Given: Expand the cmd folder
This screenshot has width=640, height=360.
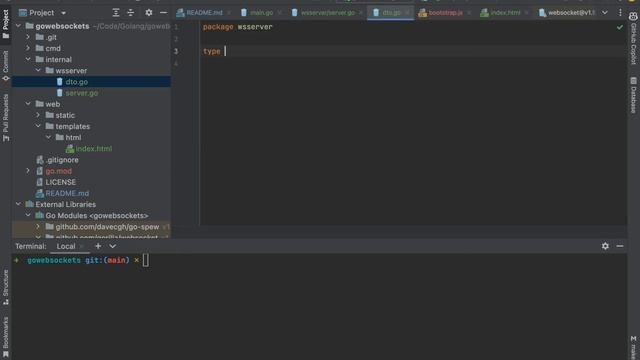Looking at the screenshot, I should [x=28, y=48].
